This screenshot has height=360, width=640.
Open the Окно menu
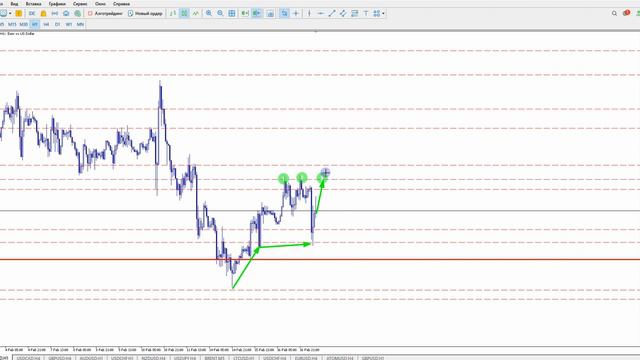click(100, 4)
